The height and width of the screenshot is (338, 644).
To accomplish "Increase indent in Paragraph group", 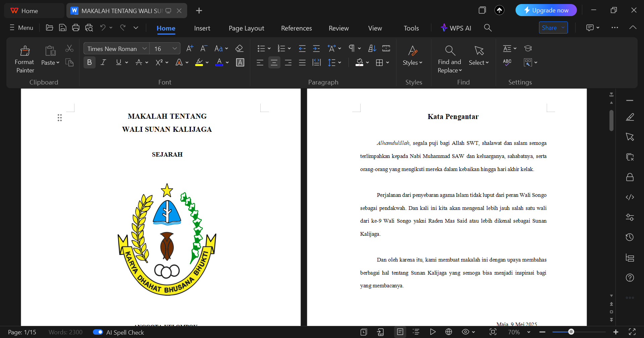I will coord(316,49).
